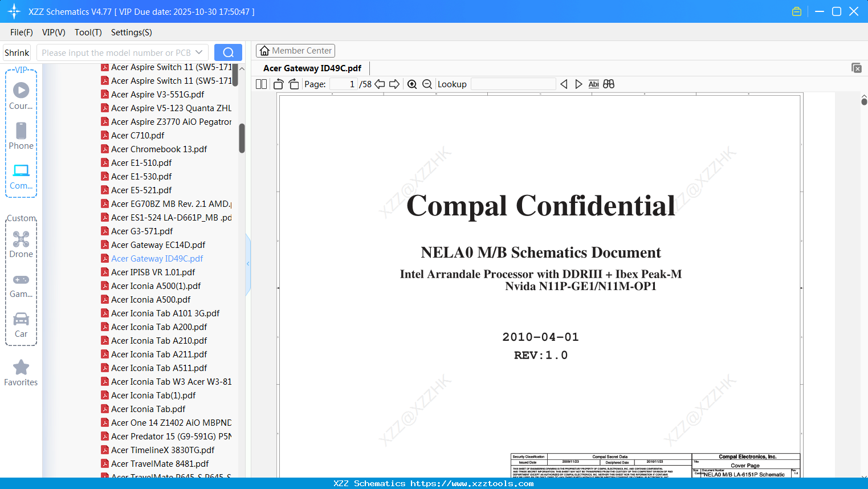This screenshot has height=489, width=868.
Task: Open Acer Iconia Tab A200.pdf
Action: (x=154, y=327)
